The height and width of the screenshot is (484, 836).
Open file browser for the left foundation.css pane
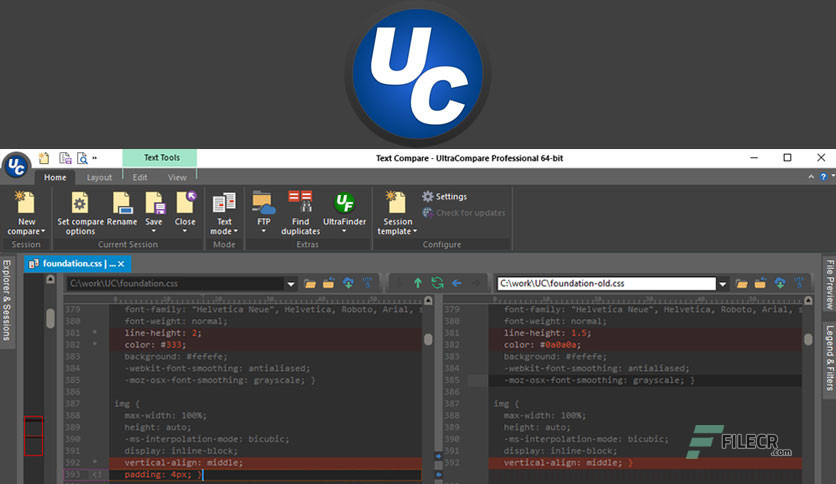tap(310, 284)
